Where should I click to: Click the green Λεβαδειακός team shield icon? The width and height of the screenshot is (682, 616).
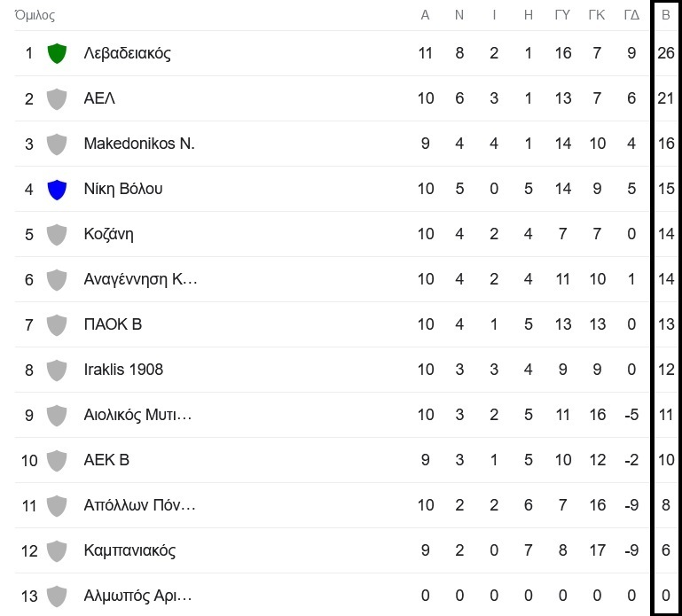coord(57,53)
